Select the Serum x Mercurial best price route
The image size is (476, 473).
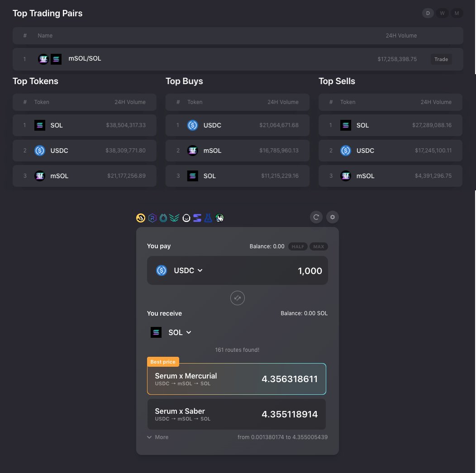[x=237, y=379]
